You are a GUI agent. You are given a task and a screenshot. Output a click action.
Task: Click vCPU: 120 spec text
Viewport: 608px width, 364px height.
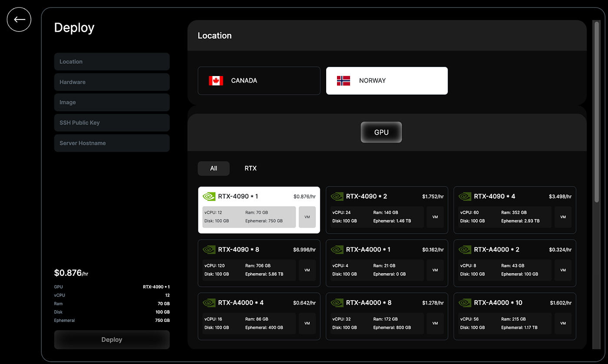(x=215, y=266)
